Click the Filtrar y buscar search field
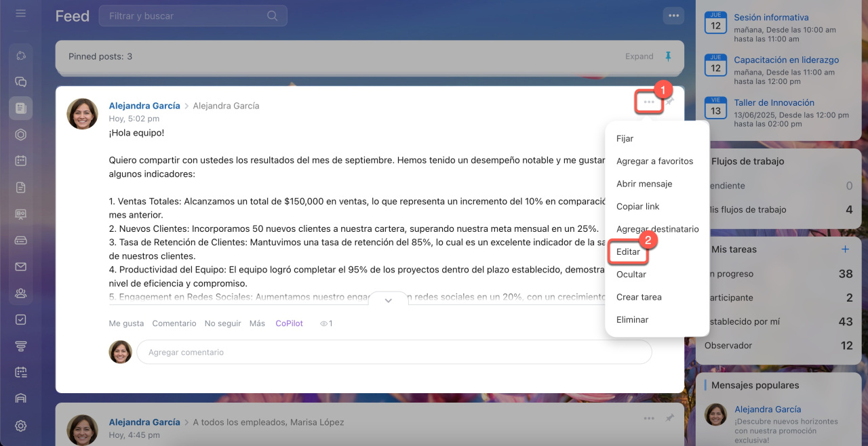868x446 pixels. [193, 16]
